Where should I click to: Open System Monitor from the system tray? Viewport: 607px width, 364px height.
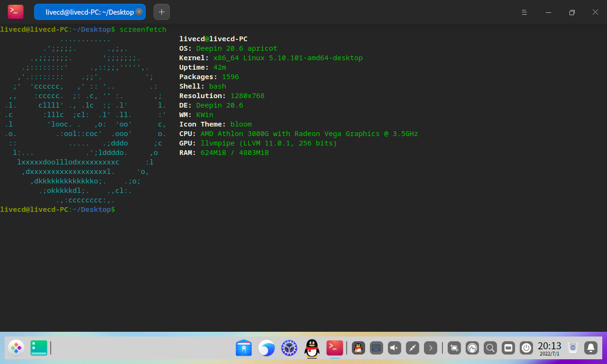472,347
